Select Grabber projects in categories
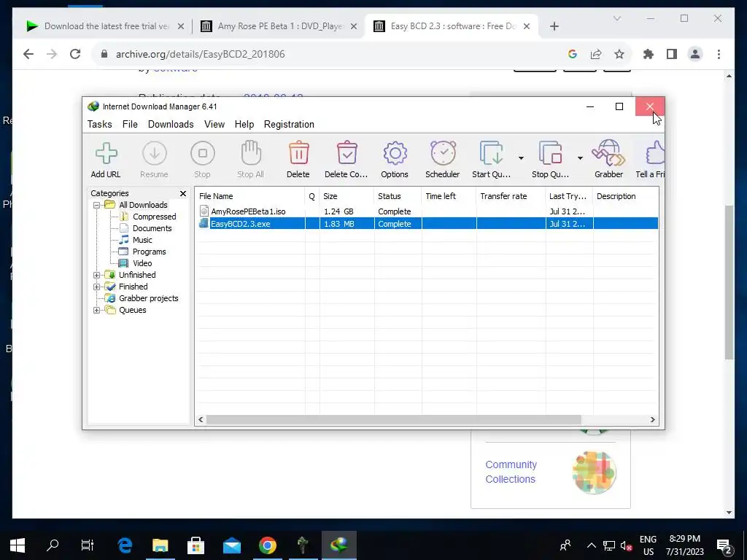The image size is (747, 560). [148, 298]
